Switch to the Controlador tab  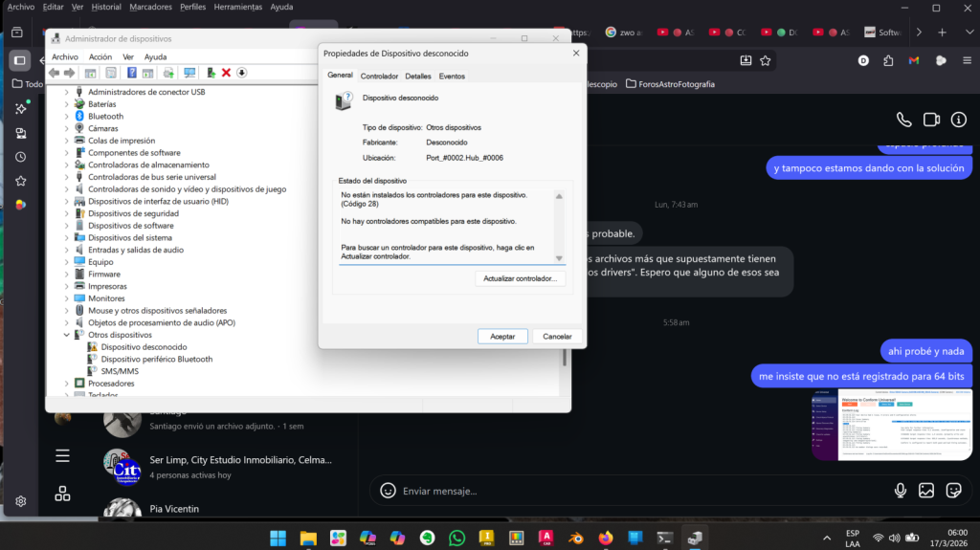pos(379,77)
